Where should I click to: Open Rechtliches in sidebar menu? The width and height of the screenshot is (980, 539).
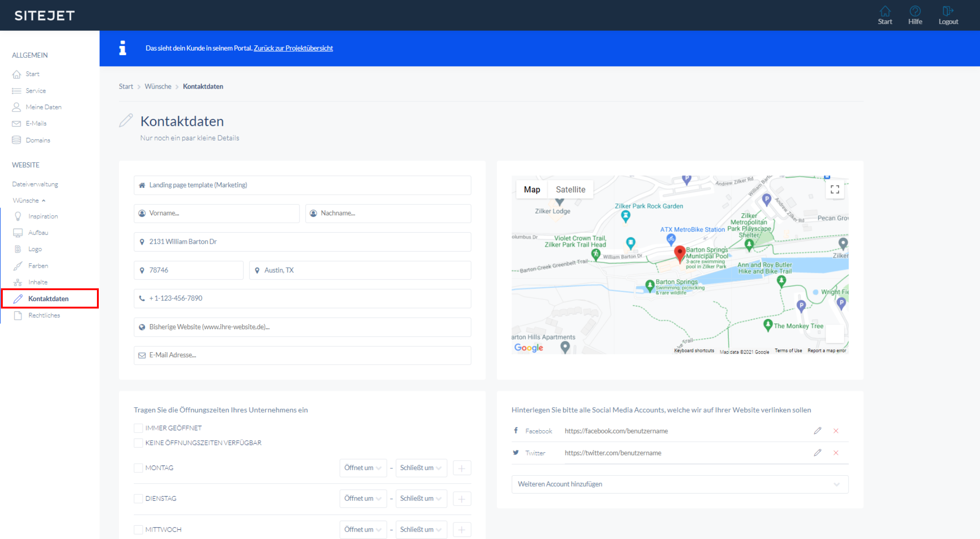[44, 315]
